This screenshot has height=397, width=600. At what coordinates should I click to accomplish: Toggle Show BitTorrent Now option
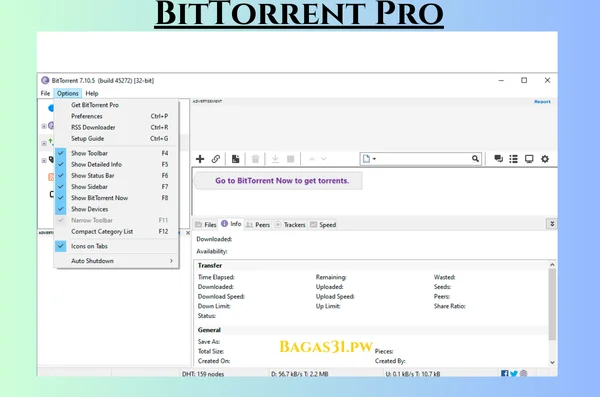point(116,198)
